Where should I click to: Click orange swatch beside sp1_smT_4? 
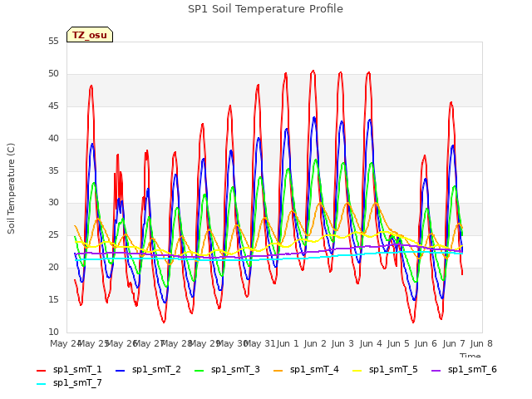(278, 371)
